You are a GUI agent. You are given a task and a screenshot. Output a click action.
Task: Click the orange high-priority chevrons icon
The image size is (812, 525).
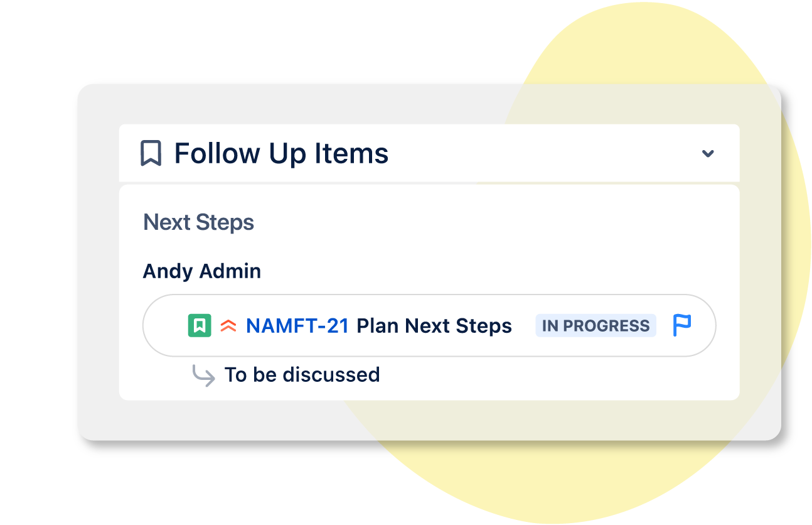point(228,325)
